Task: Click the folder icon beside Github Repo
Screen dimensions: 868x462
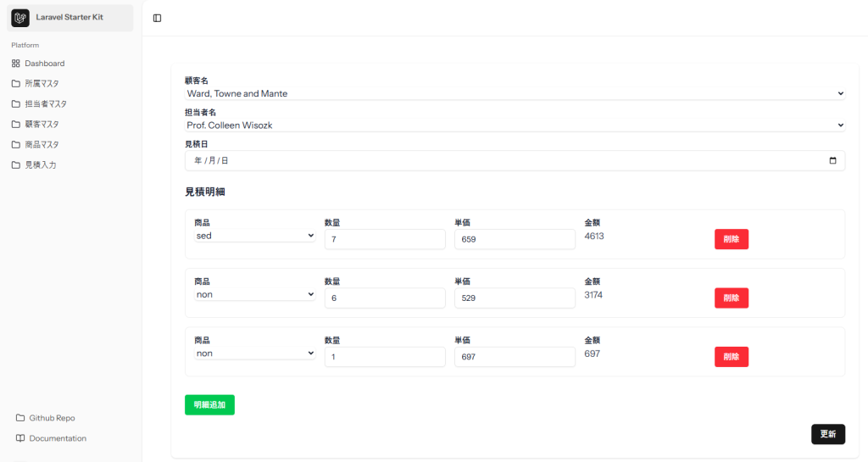Action: click(20, 418)
